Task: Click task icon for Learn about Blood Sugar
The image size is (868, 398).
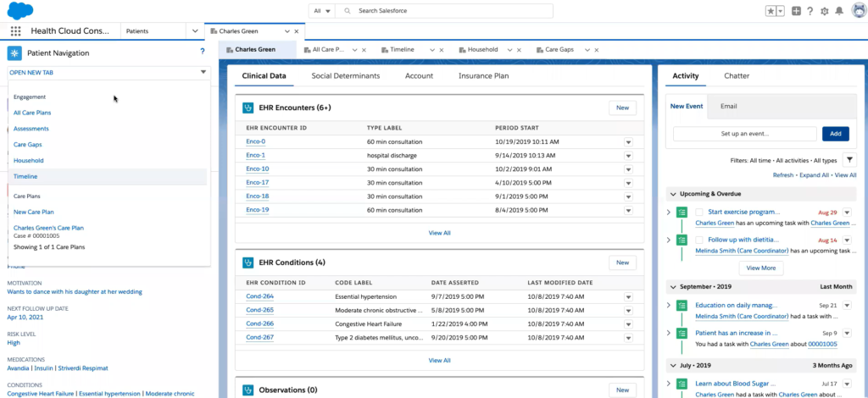Action: click(682, 384)
